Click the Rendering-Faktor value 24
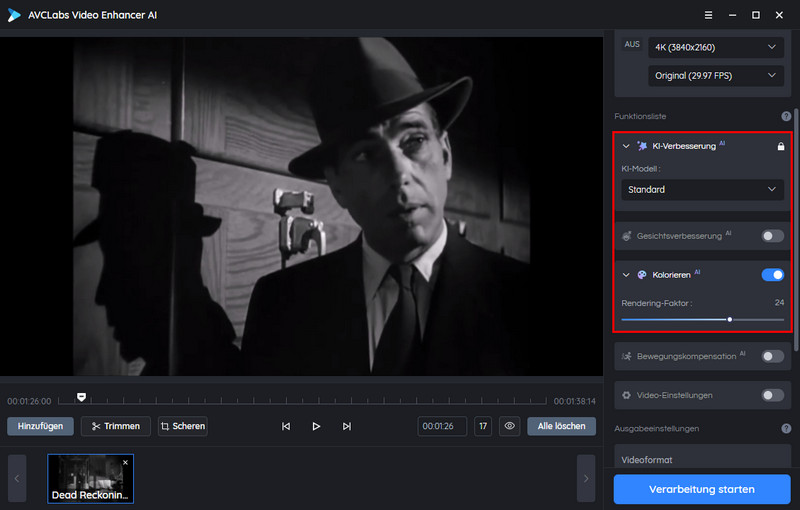The height and width of the screenshot is (510, 800). click(x=779, y=302)
